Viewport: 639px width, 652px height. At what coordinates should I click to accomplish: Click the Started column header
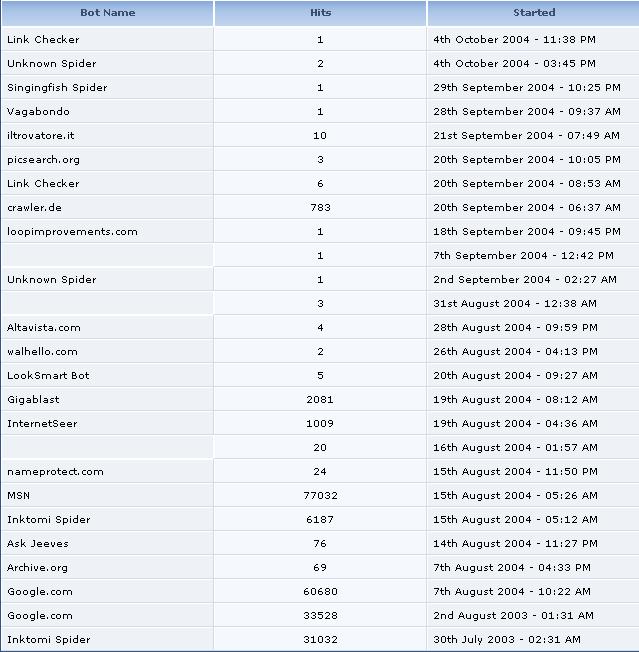pyautogui.click(x=534, y=13)
